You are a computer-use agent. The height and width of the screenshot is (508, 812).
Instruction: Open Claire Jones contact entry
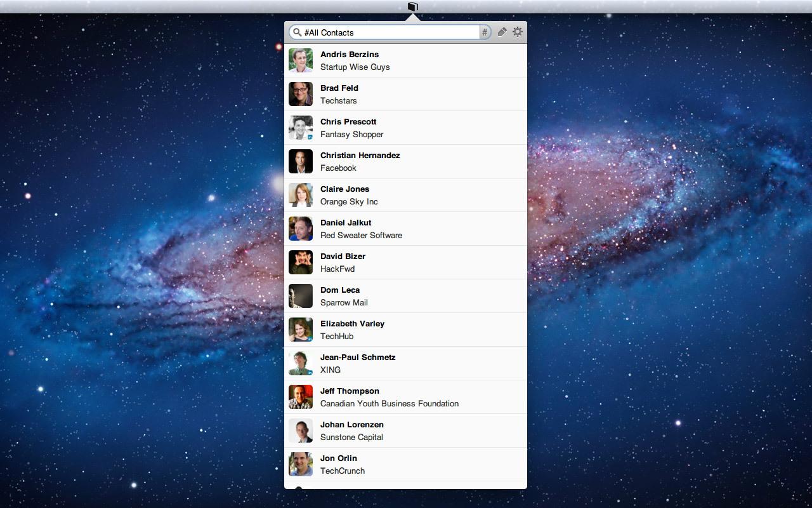(405, 195)
